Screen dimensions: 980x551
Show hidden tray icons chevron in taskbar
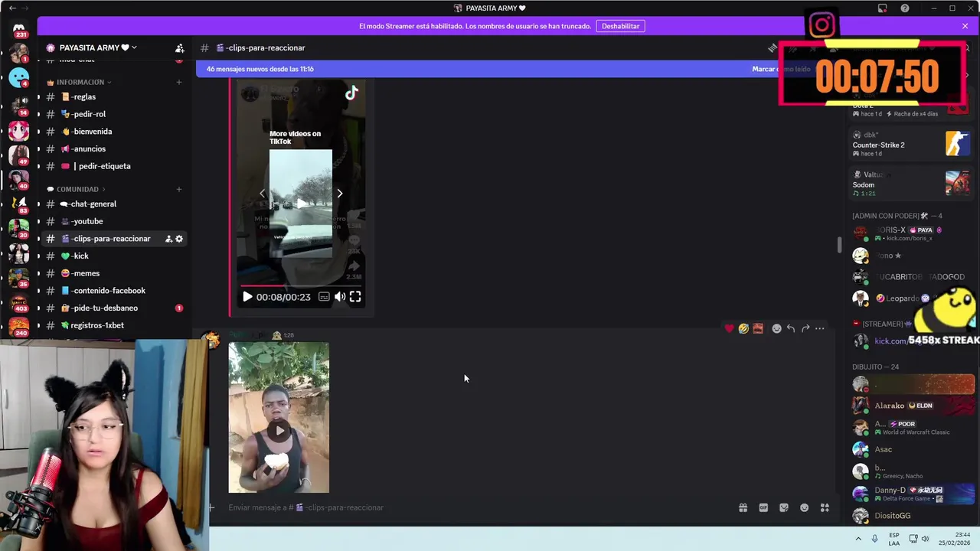(858, 539)
